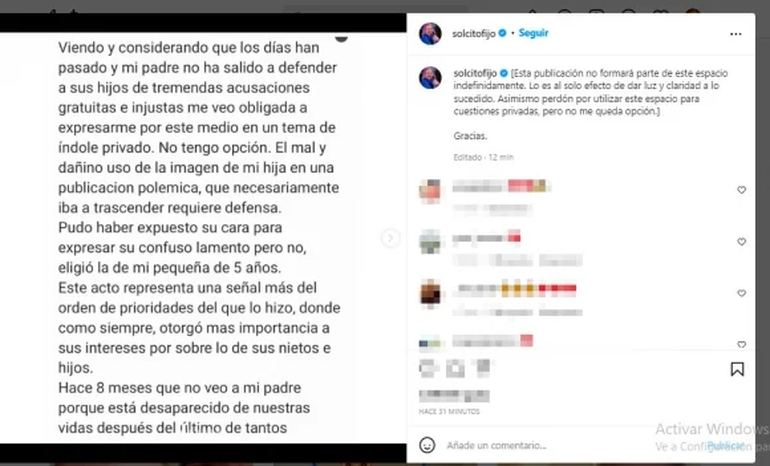Click the Seguir follow link

[x=533, y=33]
